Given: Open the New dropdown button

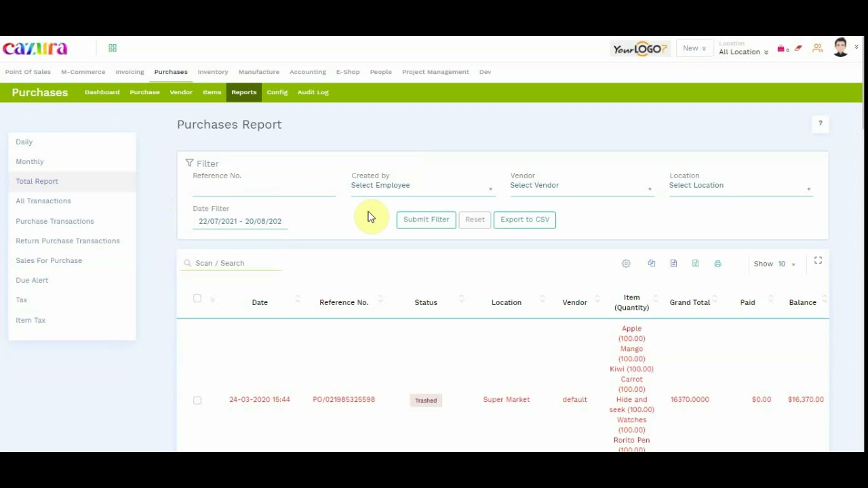Looking at the screenshot, I should click(x=694, y=48).
